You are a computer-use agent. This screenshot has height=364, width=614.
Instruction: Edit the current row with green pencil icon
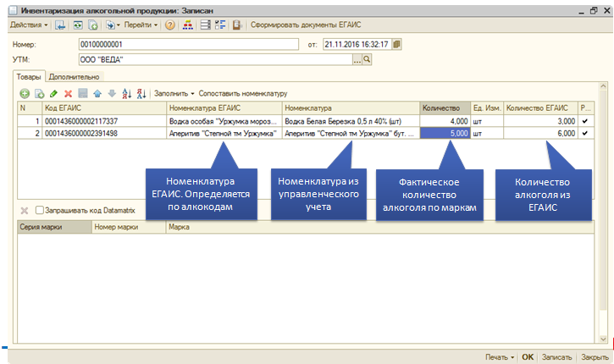point(53,94)
